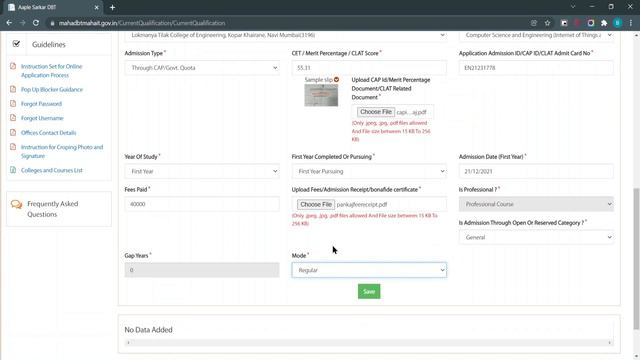Click the Gap Years field

pyautogui.click(x=202, y=270)
